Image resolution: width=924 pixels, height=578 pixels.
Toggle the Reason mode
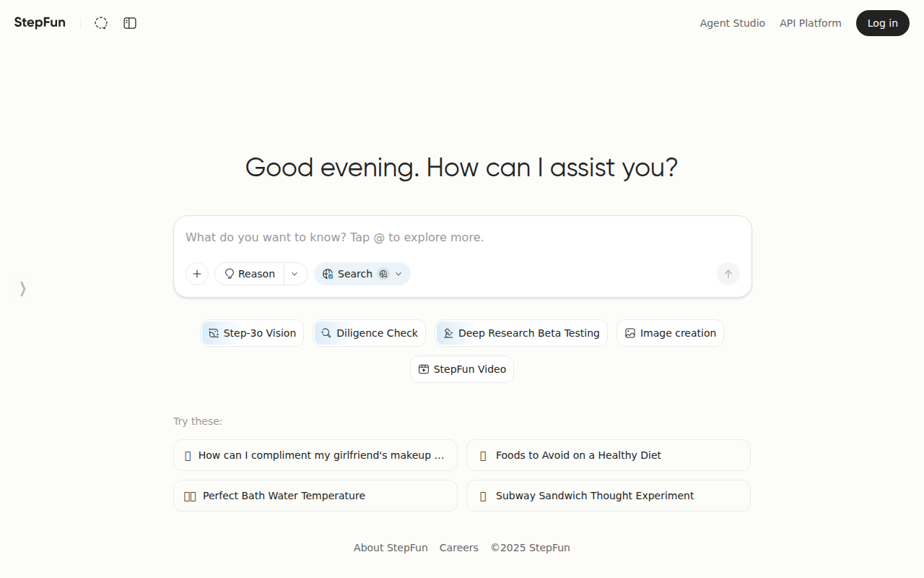tap(250, 274)
